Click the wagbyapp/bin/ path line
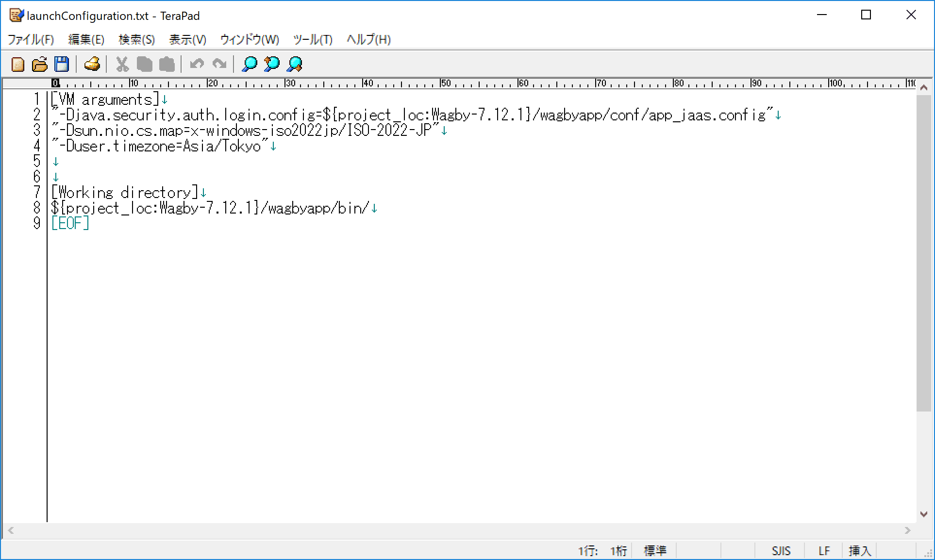The height and width of the screenshot is (560, 935). click(210, 208)
